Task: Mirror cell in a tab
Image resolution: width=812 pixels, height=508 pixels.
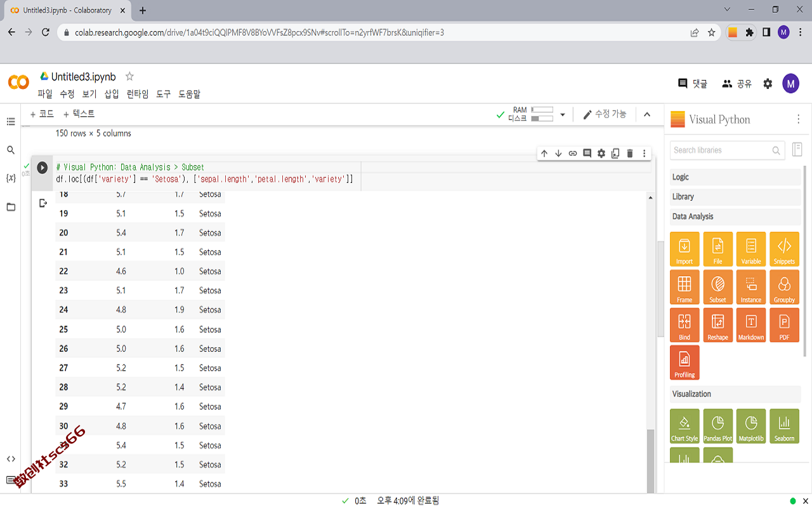Action: click(615, 154)
